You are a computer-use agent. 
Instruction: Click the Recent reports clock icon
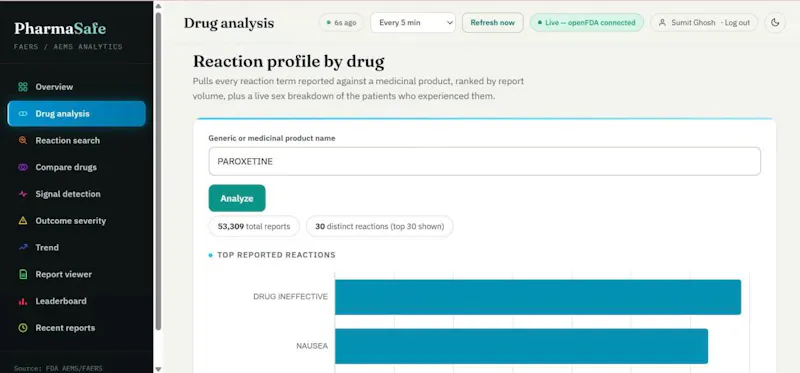pos(22,328)
